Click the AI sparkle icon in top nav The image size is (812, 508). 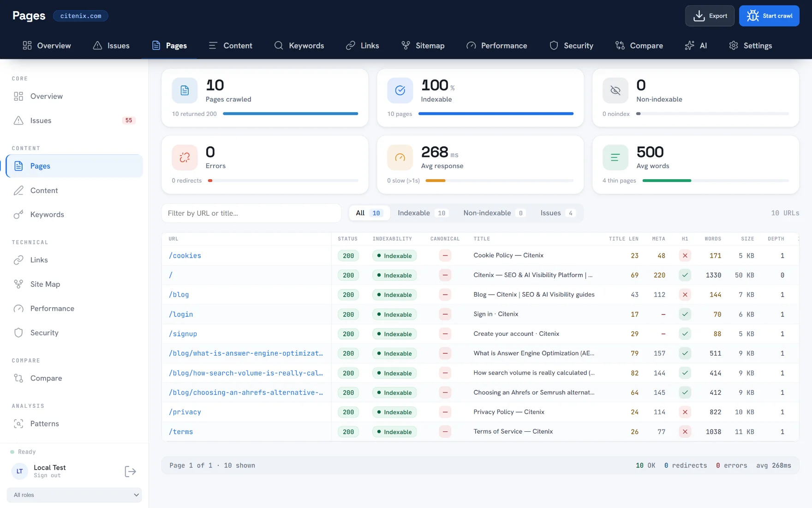pos(689,45)
